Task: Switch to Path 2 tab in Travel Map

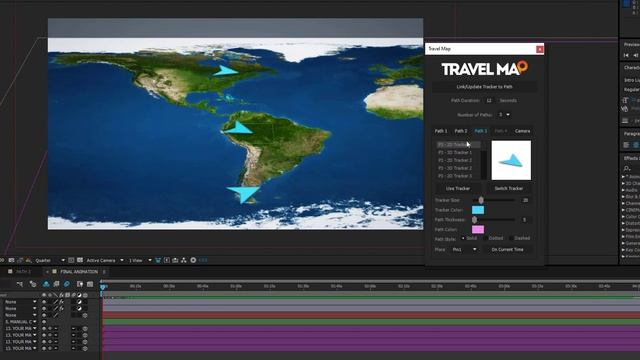Action: point(461,131)
